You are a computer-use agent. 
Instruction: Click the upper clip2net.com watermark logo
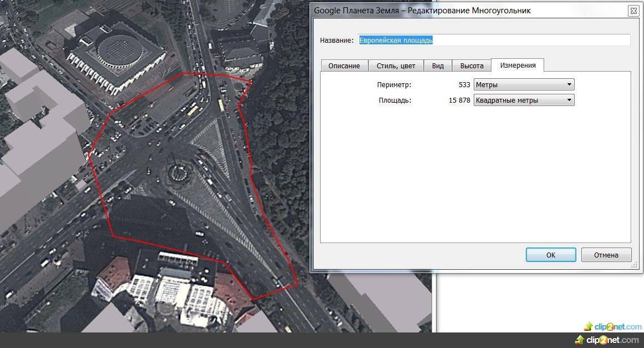[612, 327]
